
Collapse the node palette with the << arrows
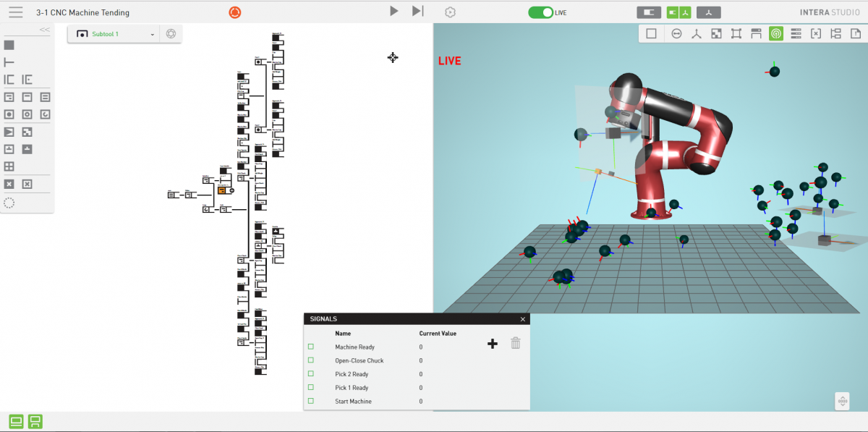44,30
